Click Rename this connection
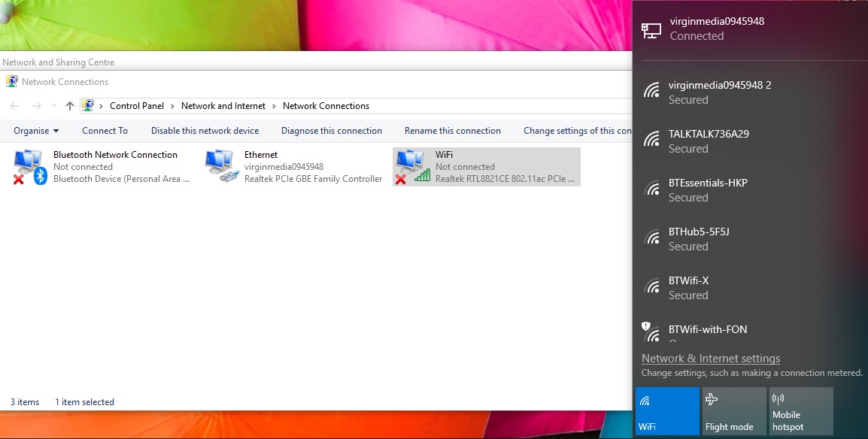Screen dimensions: 868x439 (x=453, y=131)
